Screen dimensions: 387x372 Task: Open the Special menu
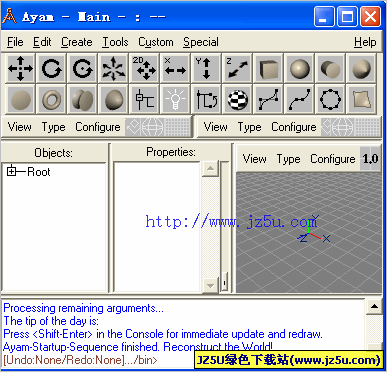click(x=201, y=42)
